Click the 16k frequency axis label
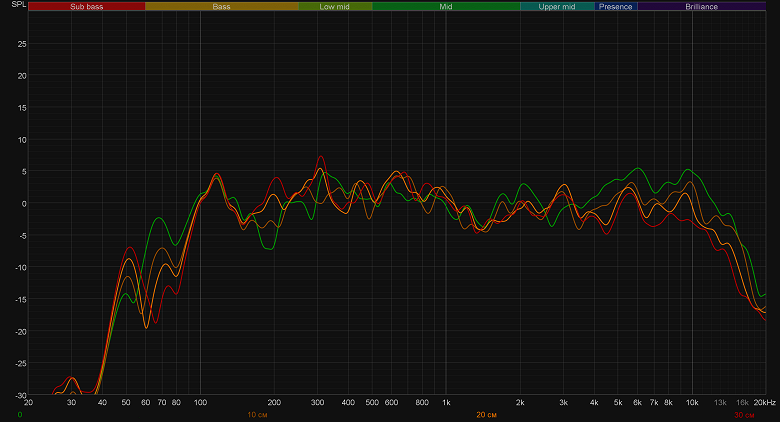The width and height of the screenshot is (780, 422). tap(742, 403)
